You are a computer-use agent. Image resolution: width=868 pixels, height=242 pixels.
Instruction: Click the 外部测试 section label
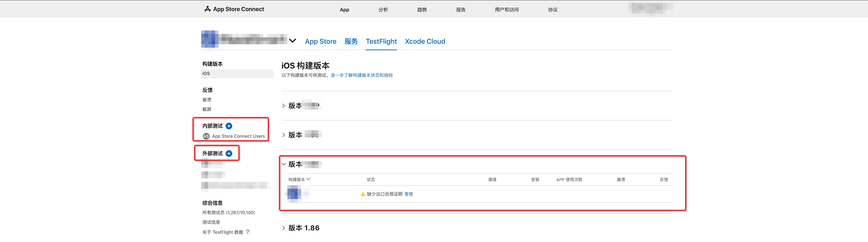(213, 154)
